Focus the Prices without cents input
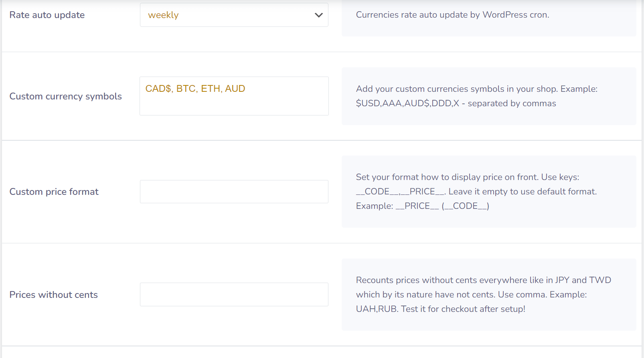Image resolution: width=644 pixels, height=358 pixels. click(x=234, y=295)
